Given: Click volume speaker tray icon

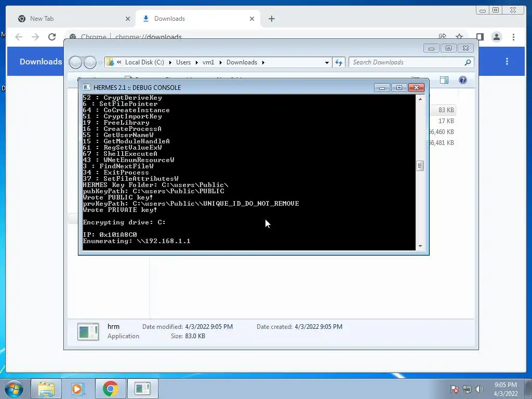Looking at the screenshot, I should pos(480,389).
